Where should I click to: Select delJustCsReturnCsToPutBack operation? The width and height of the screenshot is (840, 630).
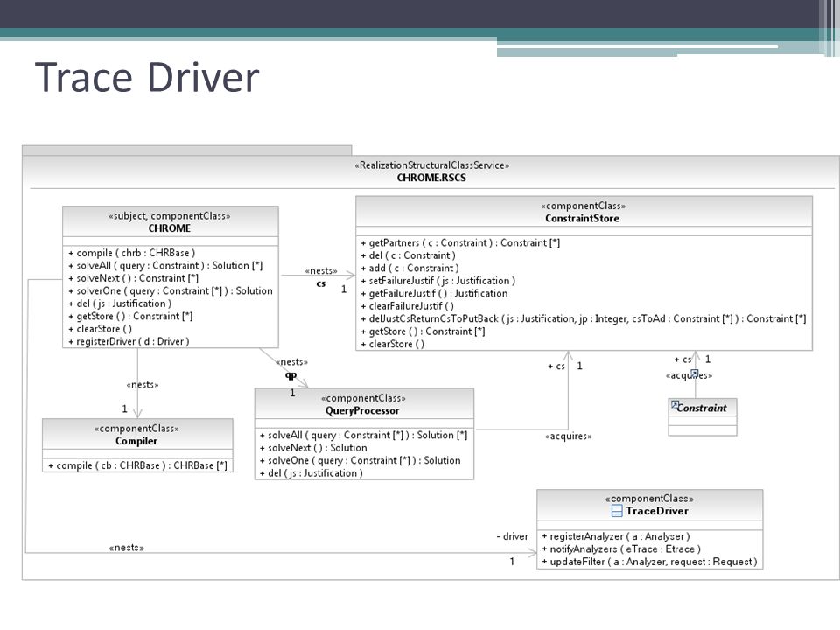coord(584,318)
